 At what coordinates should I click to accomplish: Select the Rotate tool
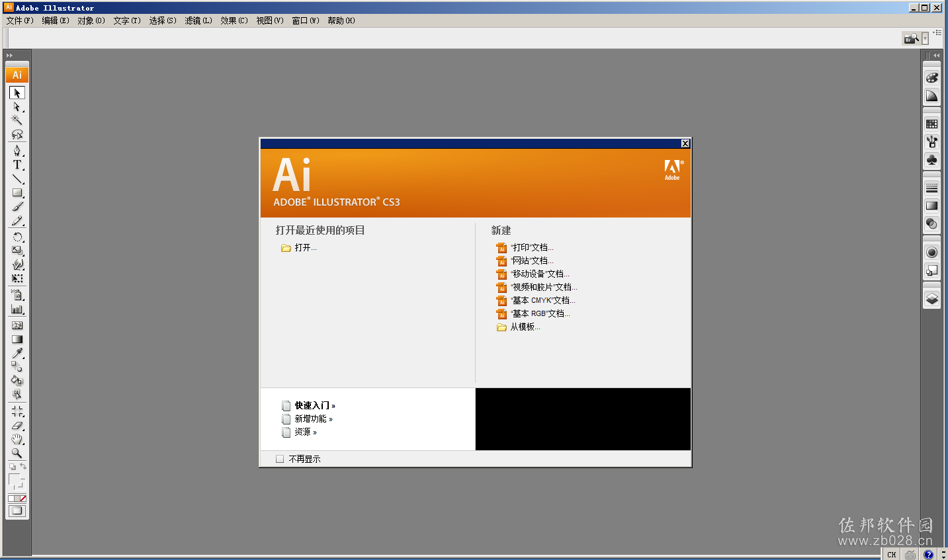[x=17, y=237]
